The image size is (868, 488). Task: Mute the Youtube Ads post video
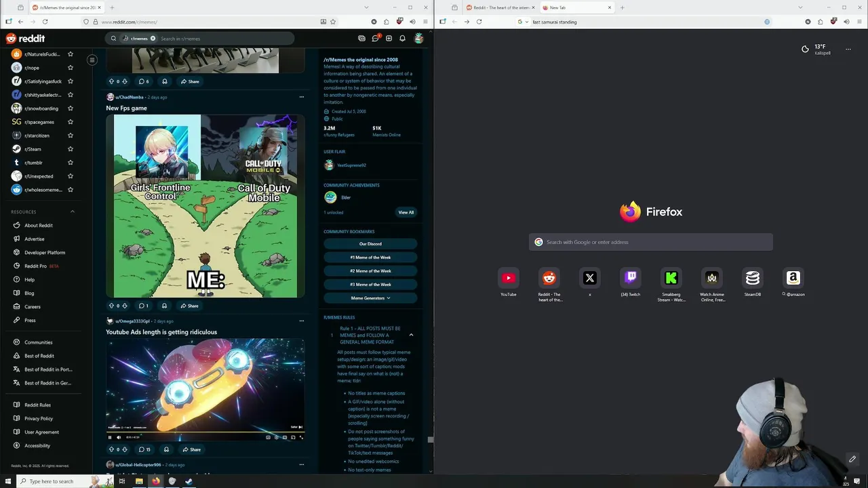click(x=119, y=437)
